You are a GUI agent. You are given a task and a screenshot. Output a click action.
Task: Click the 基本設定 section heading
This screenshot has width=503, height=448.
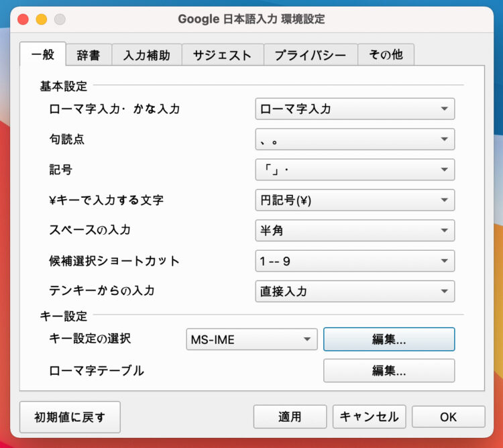(x=64, y=87)
